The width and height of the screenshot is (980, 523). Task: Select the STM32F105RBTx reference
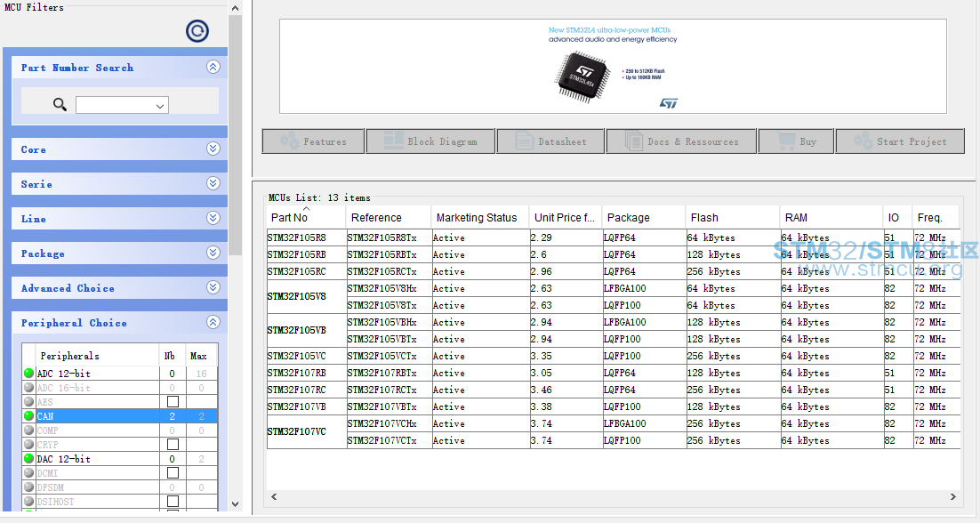(x=388, y=255)
